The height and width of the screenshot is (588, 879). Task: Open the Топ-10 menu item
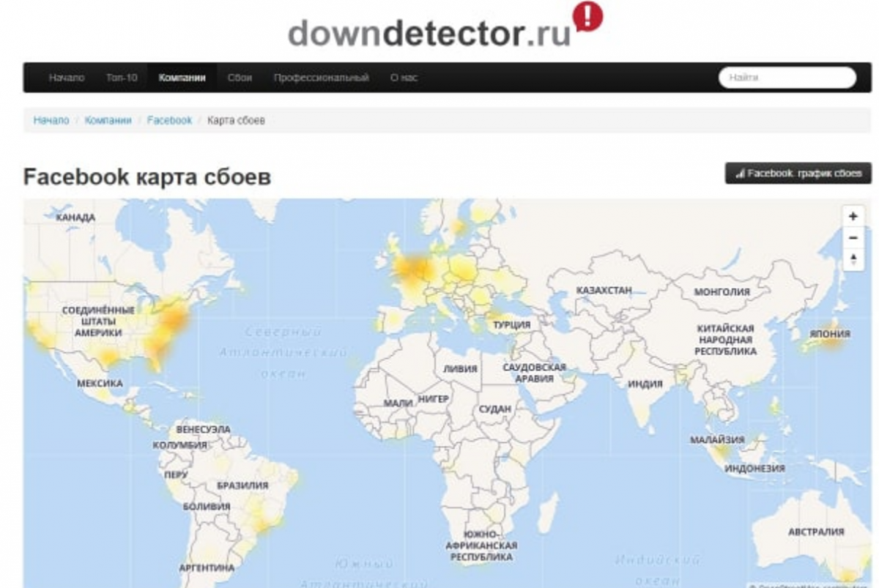pos(122,78)
